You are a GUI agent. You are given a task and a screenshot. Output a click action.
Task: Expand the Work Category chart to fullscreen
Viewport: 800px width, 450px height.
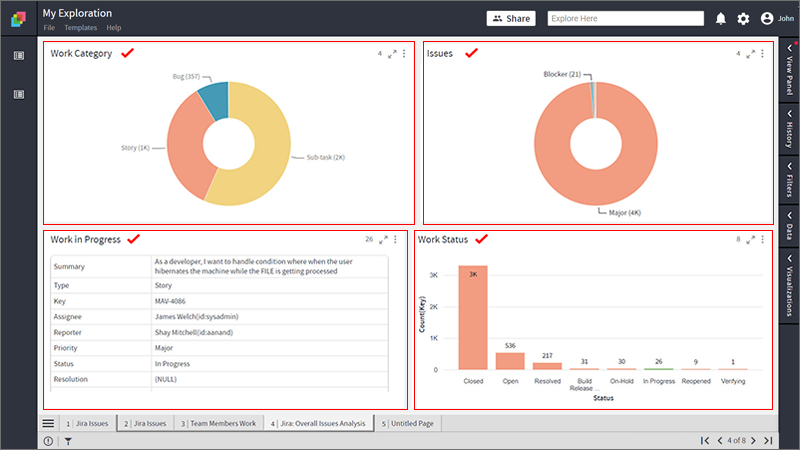[392, 54]
